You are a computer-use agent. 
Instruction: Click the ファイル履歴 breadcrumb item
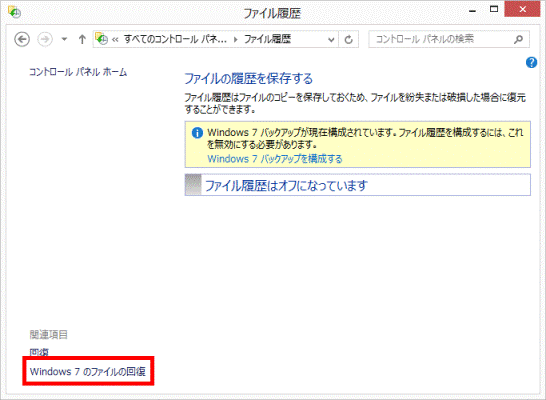[x=267, y=39]
